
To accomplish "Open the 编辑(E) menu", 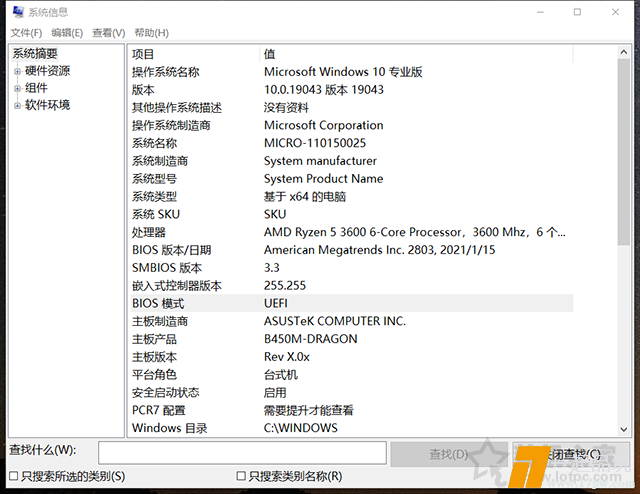I will (67, 33).
